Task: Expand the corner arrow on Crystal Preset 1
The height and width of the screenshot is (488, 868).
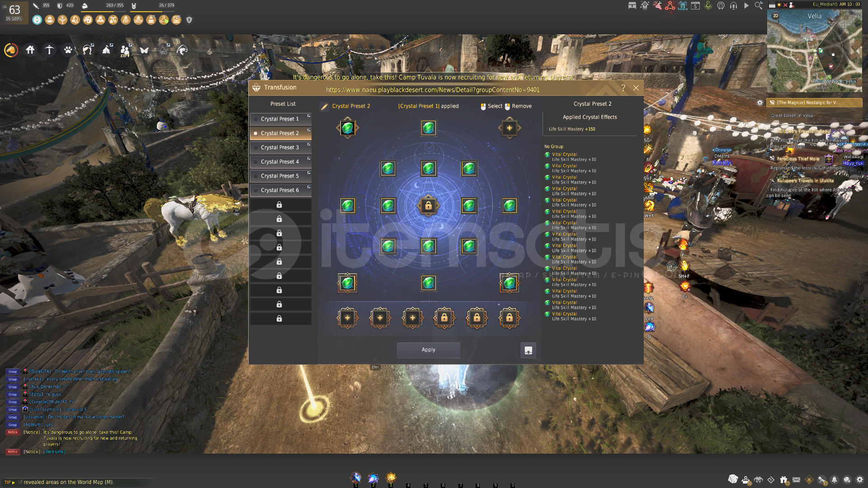Action: 309,116
